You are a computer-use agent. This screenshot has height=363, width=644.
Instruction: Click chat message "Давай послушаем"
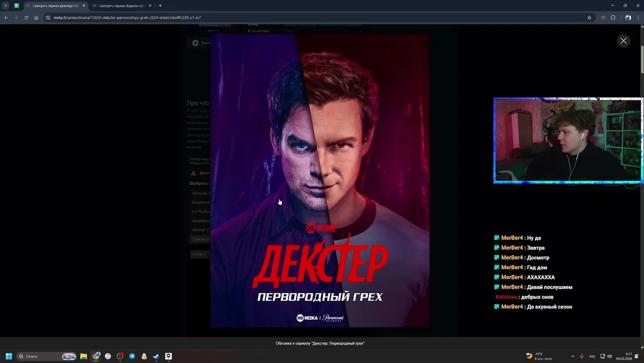pos(550,287)
